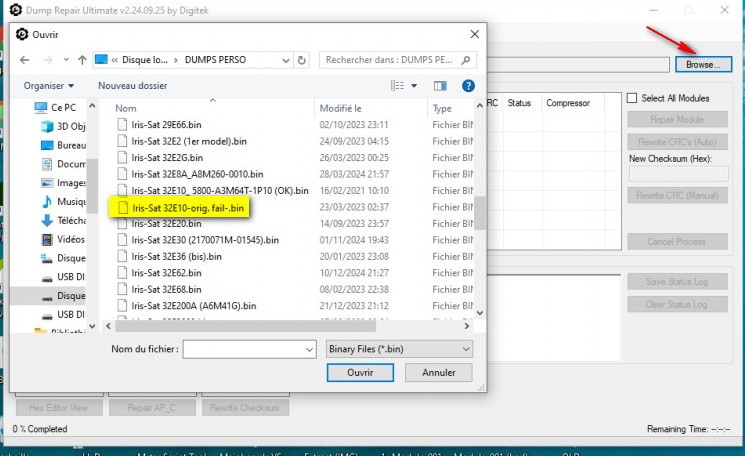Image resolution: width=745 pixels, height=456 pixels.
Task: Expand Nom du fichier combo box
Action: click(309, 350)
